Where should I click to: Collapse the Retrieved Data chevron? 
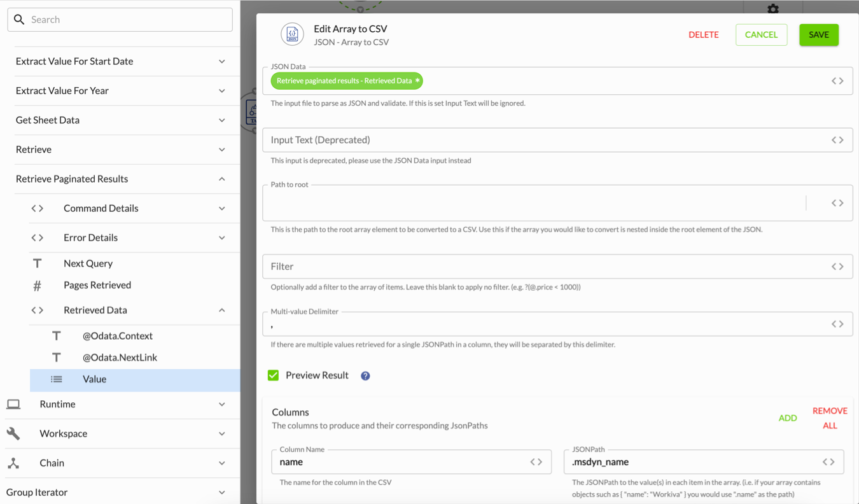222,311
